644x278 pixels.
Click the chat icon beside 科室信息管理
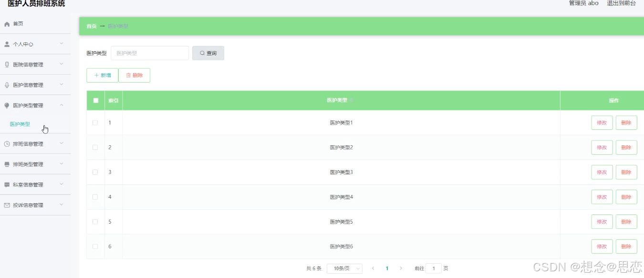[7, 185]
